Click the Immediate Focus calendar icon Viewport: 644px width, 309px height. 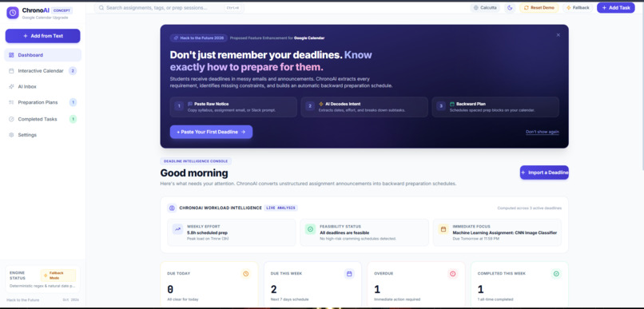[443, 229]
